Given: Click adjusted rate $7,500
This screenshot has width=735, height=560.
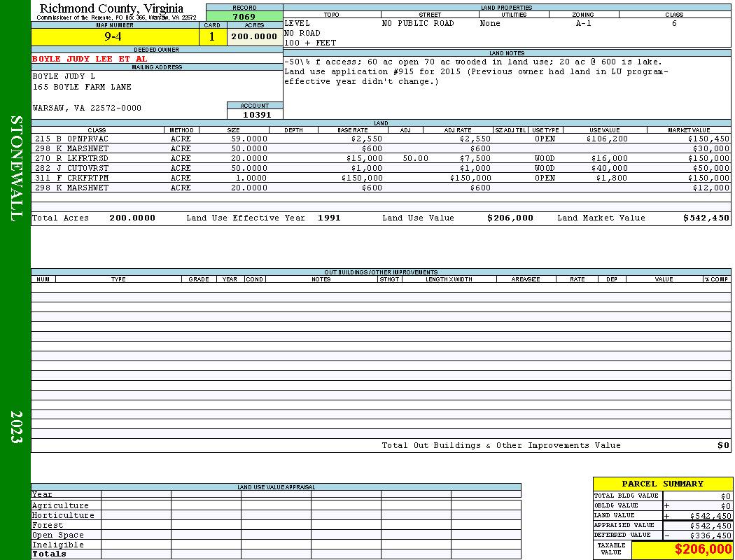Looking at the screenshot, I should coord(475,158).
